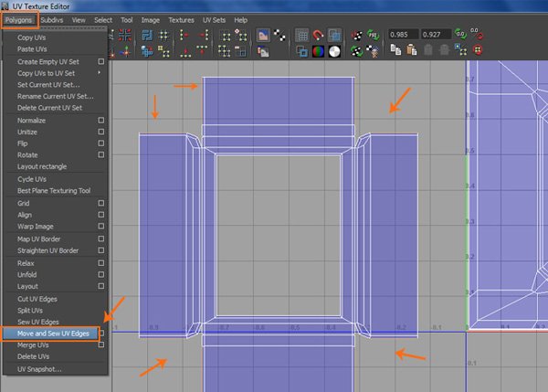Open the Unitize option box
The width and height of the screenshot is (548, 392).
(101, 132)
